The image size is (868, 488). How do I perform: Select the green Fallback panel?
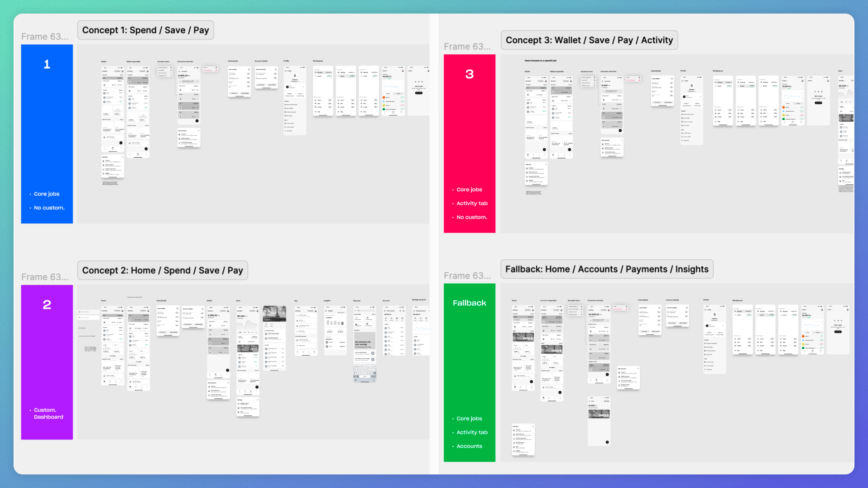469,373
